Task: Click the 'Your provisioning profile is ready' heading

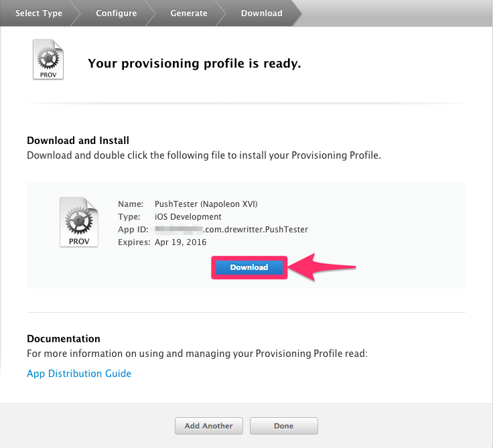Action: [x=194, y=64]
